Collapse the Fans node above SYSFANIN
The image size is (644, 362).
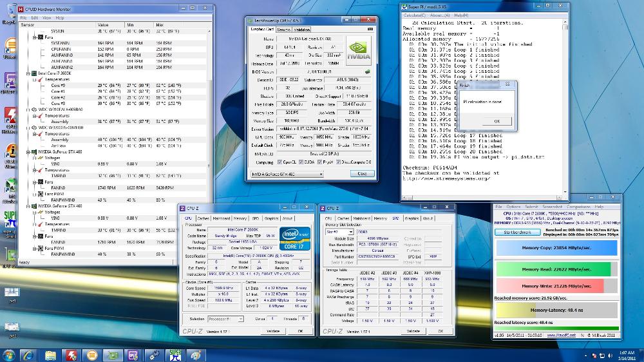tap(35, 37)
